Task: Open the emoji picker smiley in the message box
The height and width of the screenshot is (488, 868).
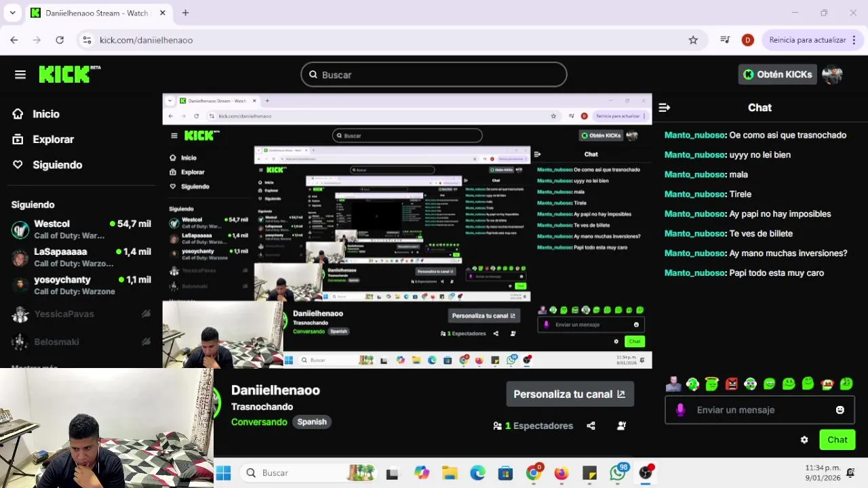Action: tap(840, 410)
